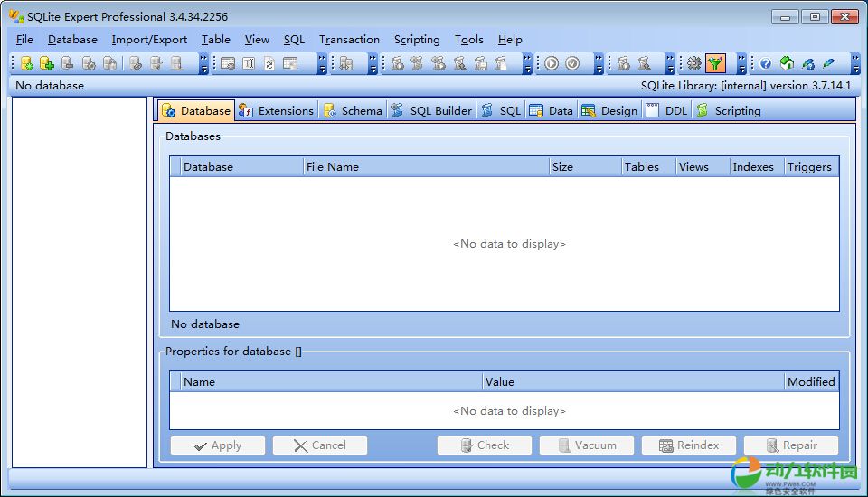Click the blue pen icon in toolbar
The width and height of the screenshot is (868, 497).
tap(828, 63)
